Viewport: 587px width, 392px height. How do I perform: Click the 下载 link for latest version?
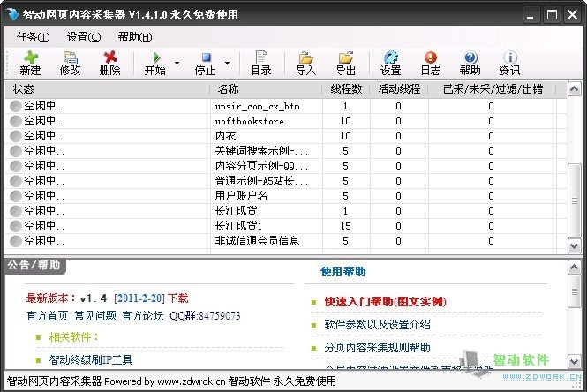pyautogui.click(x=178, y=298)
